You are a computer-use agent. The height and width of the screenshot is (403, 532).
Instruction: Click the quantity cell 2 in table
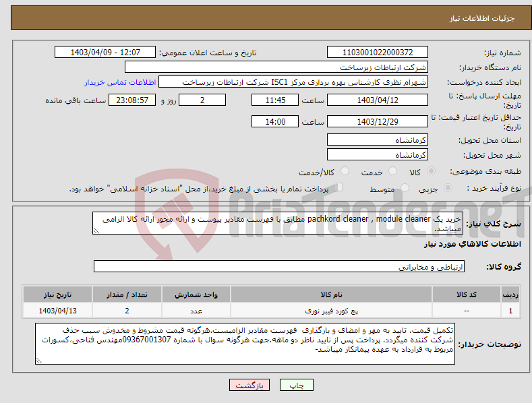[x=127, y=311]
